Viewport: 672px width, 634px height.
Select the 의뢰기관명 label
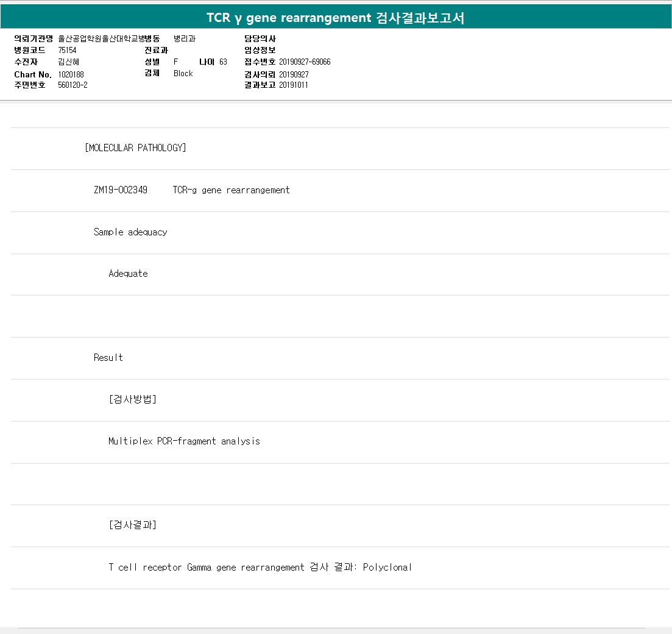pyautogui.click(x=34, y=38)
